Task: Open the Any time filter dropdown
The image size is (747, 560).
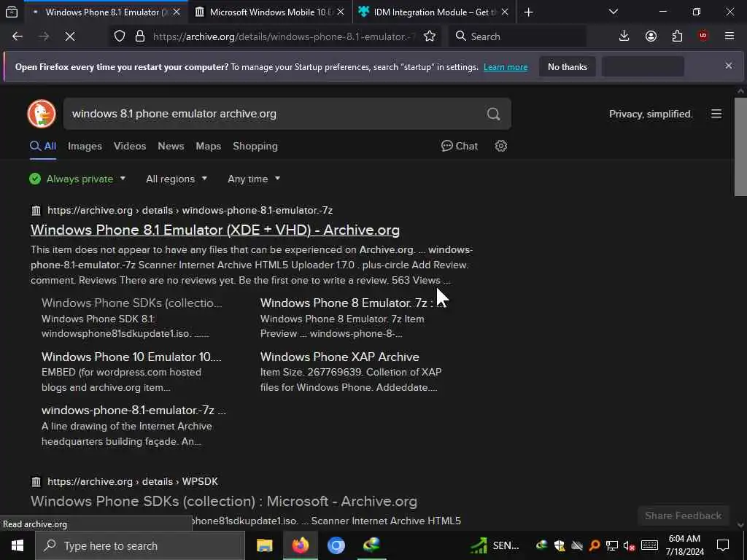Action: pos(254,179)
